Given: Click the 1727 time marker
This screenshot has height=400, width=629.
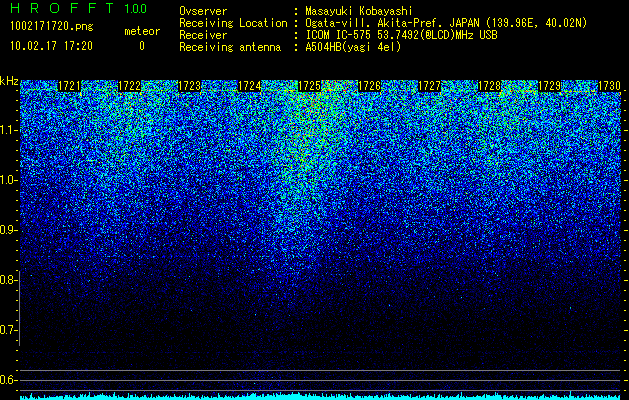Looking at the screenshot, I should 429,86.
